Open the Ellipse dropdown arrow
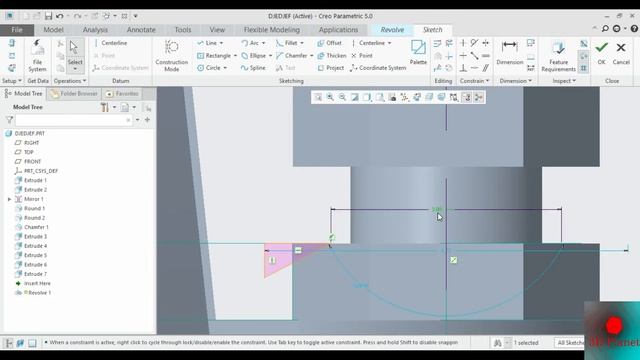The image size is (640, 360). pyautogui.click(x=270, y=56)
